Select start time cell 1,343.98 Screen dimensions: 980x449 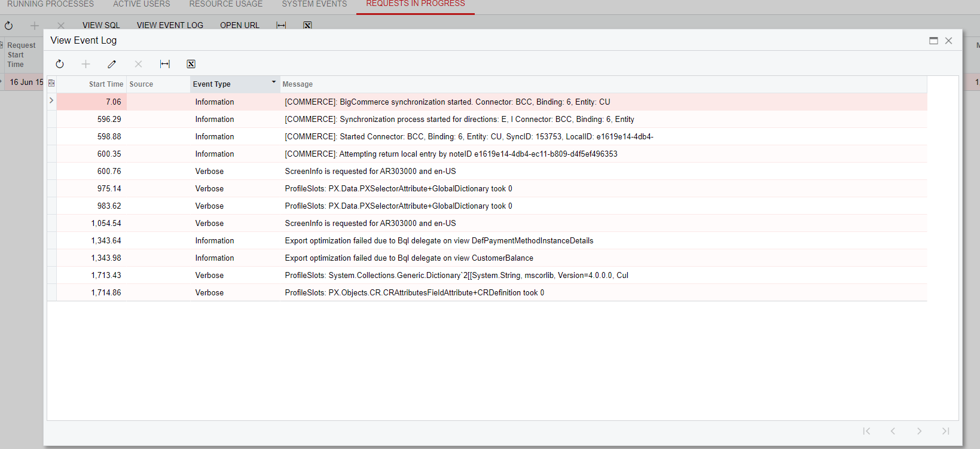(x=91, y=258)
